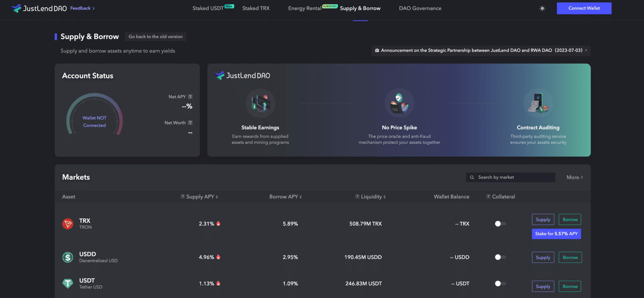
Task: Sort markets by Liquidity
Action: pyautogui.click(x=385, y=197)
